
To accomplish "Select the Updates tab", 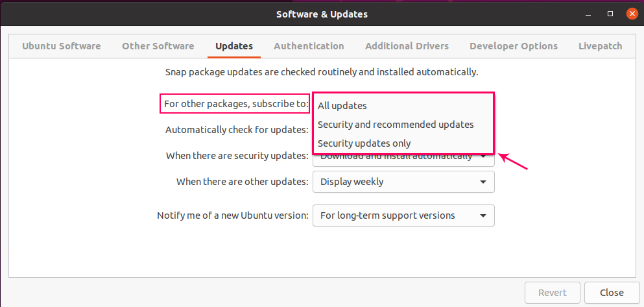I will click(234, 46).
